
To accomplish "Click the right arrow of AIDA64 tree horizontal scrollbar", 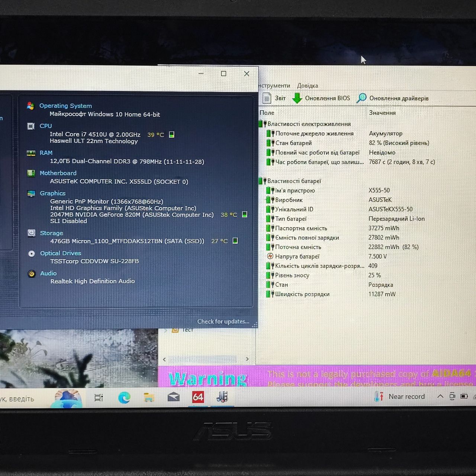I will 247,359.
